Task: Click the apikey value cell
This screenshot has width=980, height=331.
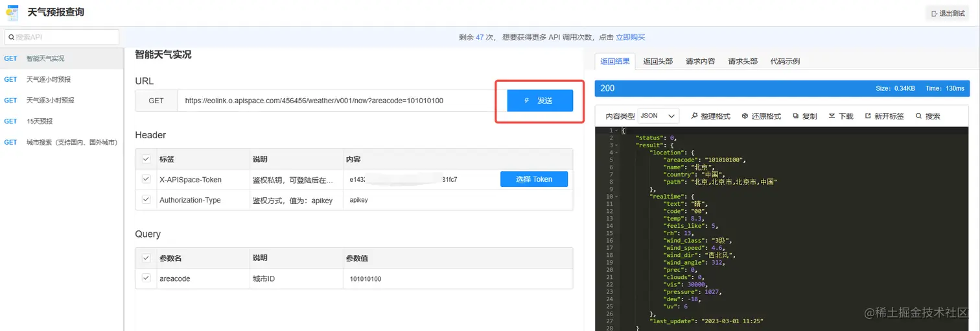Action: [458, 200]
